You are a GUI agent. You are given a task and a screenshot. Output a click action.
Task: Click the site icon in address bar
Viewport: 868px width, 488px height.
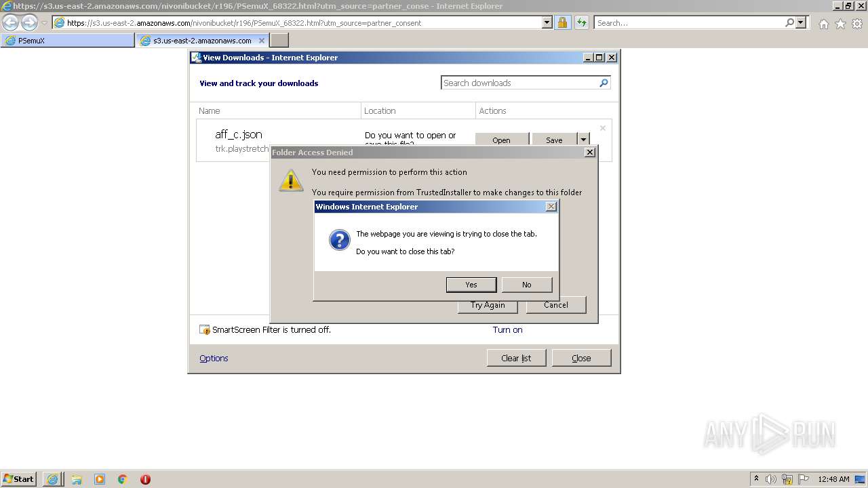pos(60,22)
